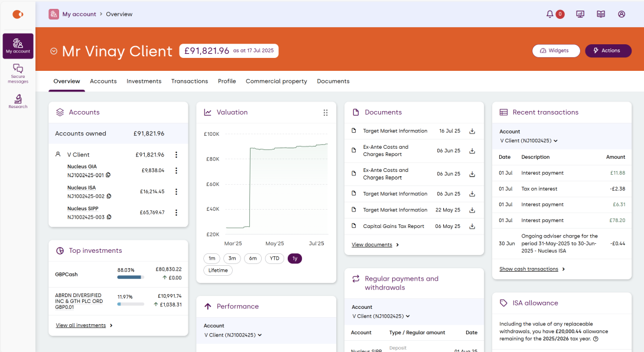This screenshot has width=644, height=352.
Task: Select the Lifetime valuation range
Action: tap(218, 270)
